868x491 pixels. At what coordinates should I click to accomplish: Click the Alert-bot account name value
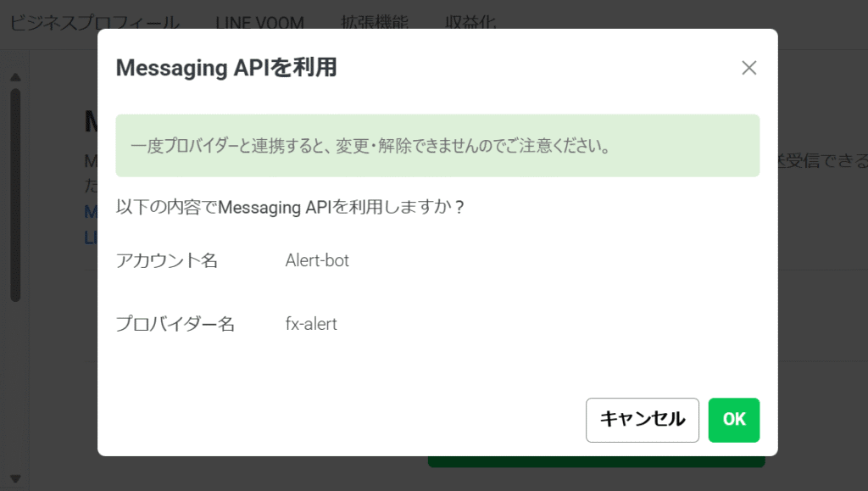(317, 260)
